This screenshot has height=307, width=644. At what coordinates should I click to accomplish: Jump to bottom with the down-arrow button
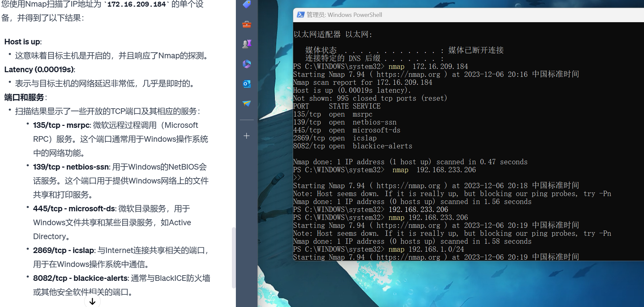tap(92, 301)
